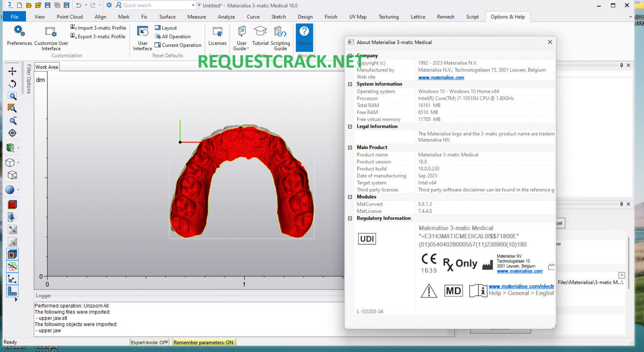This screenshot has width=644, height=352.
Task: Collapse the System information section
Action: tap(350, 84)
